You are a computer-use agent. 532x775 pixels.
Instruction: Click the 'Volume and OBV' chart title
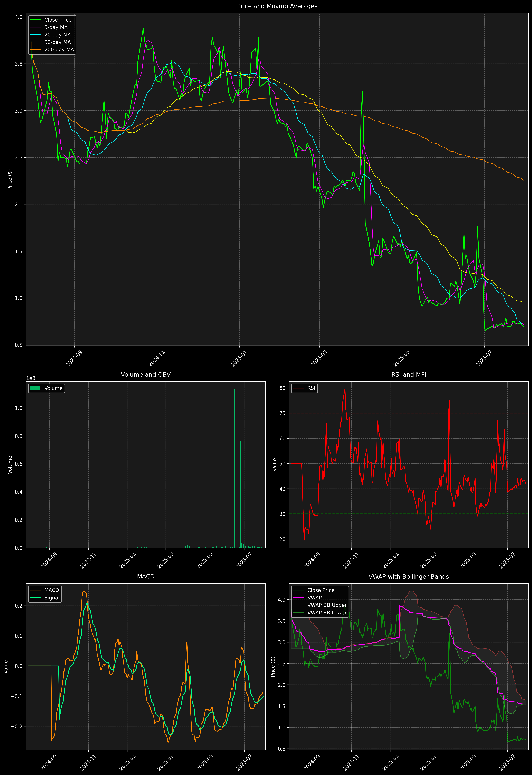(x=146, y=374)
